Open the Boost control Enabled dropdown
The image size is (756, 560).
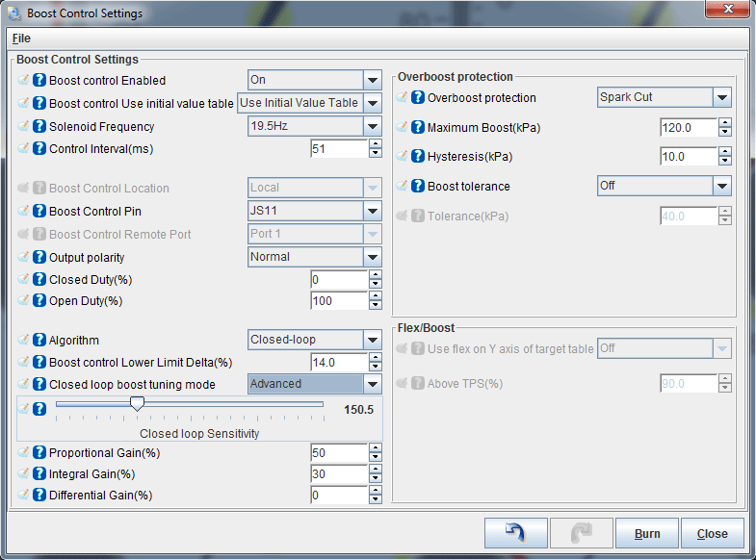[373, 81]
